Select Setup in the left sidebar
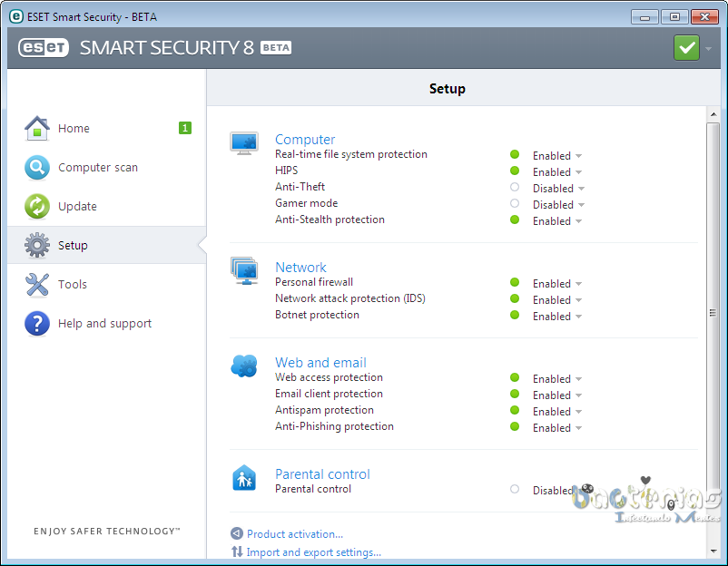This screenshot has height=566, width=728. [x=73, y=245]
